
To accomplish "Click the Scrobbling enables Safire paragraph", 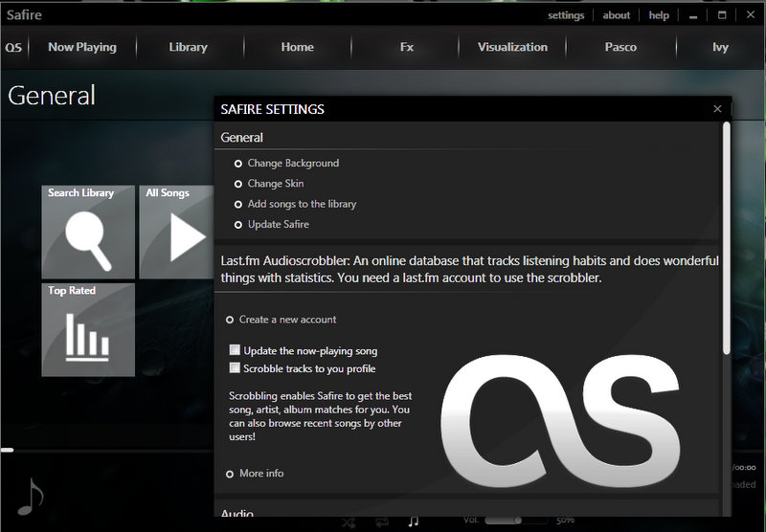I will pos(321,416).
